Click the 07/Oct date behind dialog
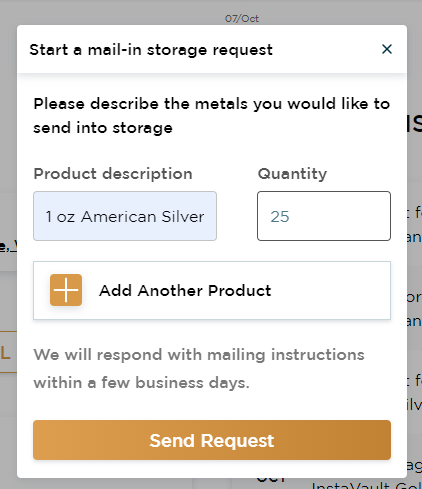 (242, 18)
